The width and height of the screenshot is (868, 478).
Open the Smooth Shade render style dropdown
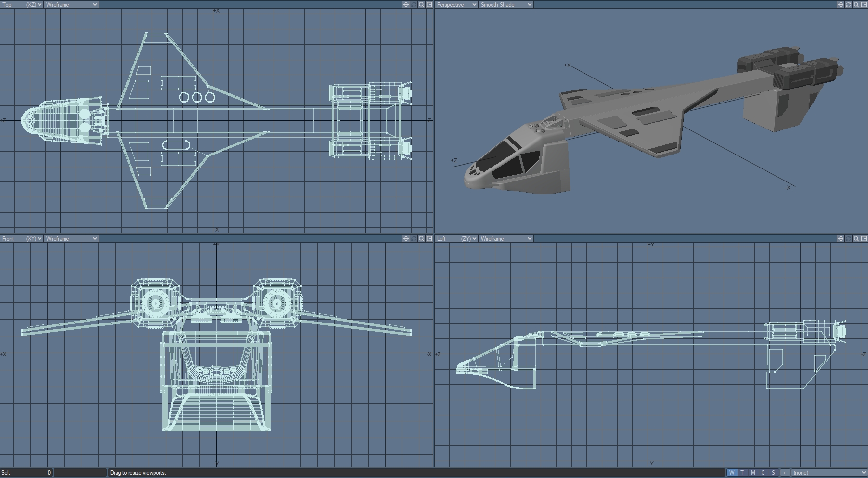click(505, 5)
